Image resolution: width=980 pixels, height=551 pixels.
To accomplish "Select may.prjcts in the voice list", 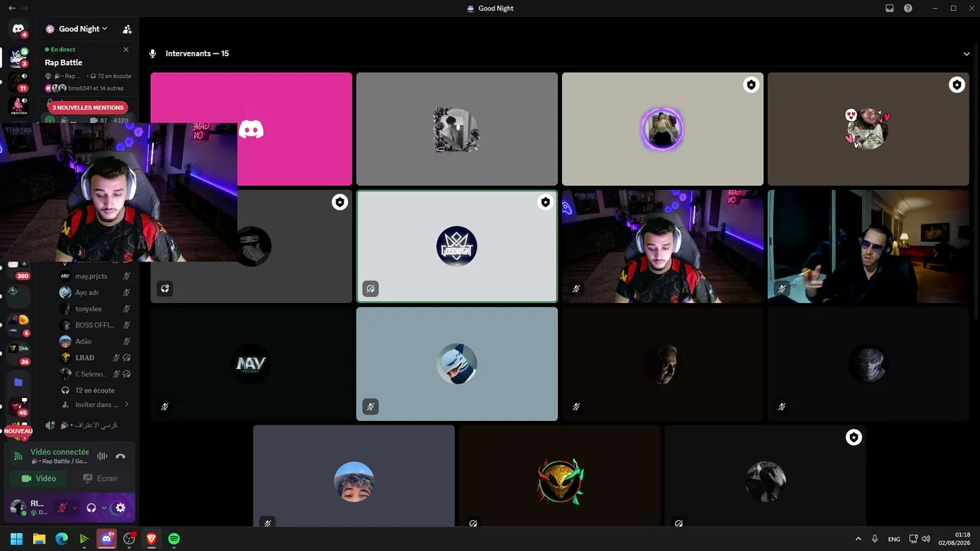I will click(x=95, y=276).
